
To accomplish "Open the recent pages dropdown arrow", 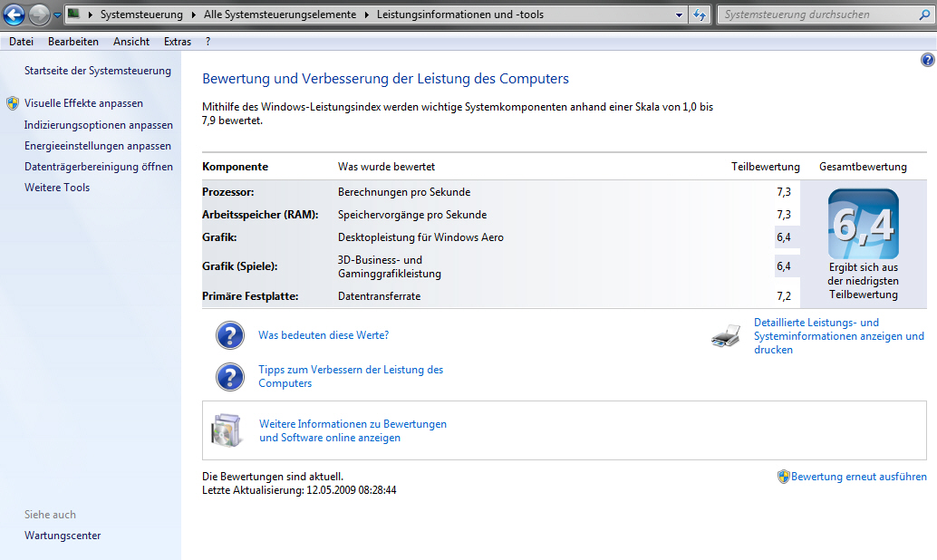I will (57, 14).
